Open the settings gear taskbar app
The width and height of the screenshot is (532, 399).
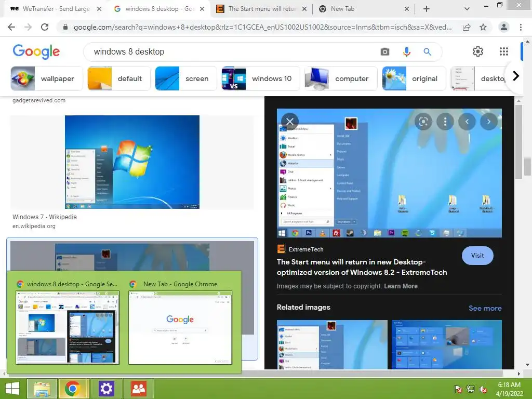[x=106, y=389]
